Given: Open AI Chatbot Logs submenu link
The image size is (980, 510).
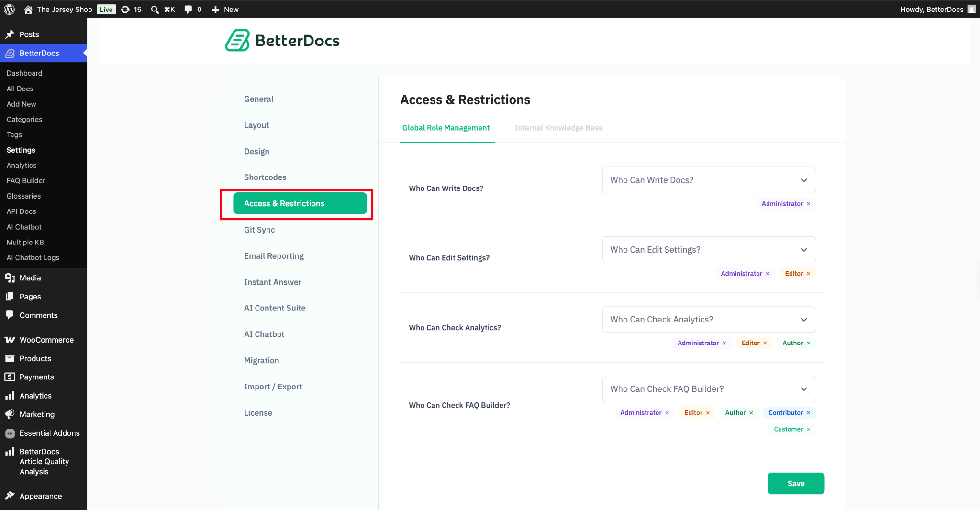Looking at the screenshot, I should [33, 258].
